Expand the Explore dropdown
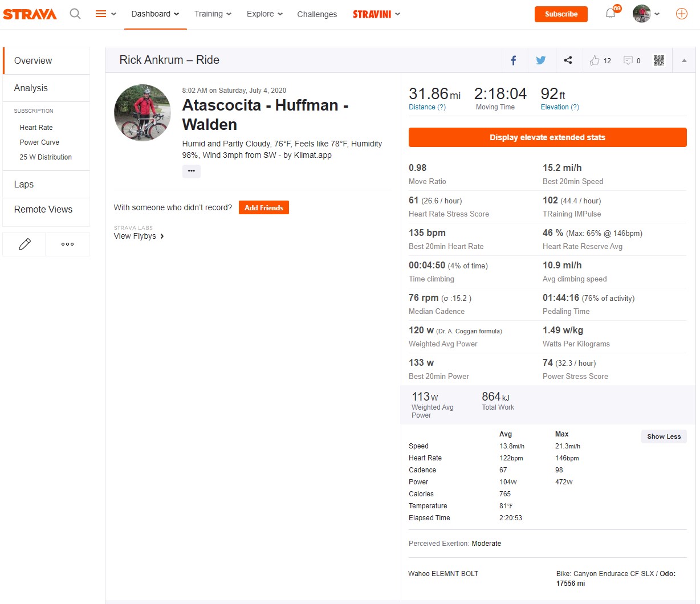 pos(264,14)
